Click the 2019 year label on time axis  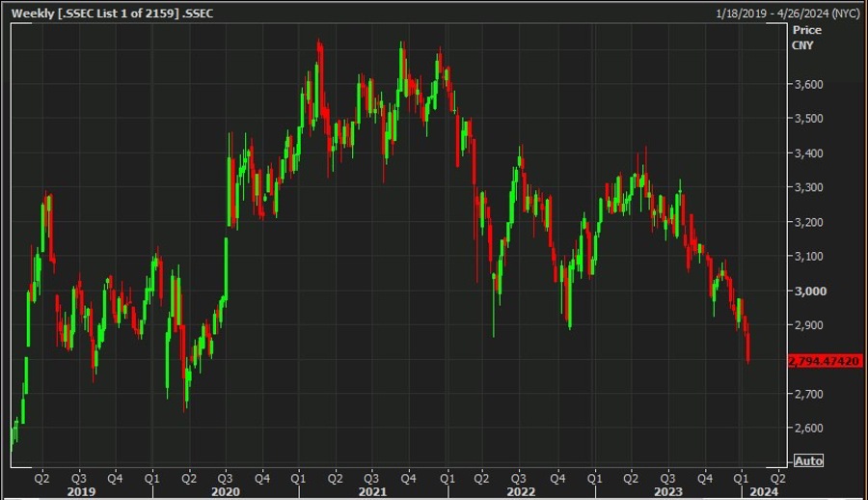tap(81, 491)
